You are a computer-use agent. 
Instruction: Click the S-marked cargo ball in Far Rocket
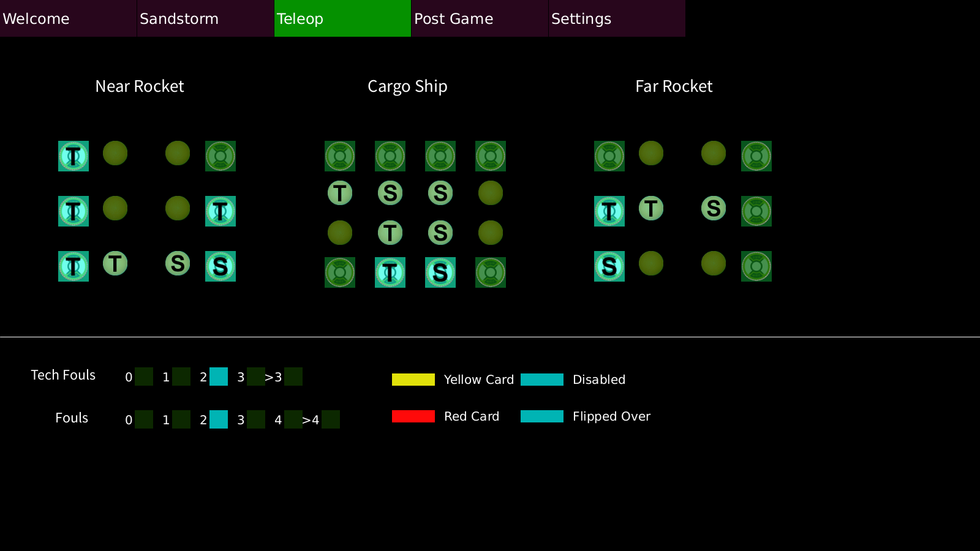point(714,208)
